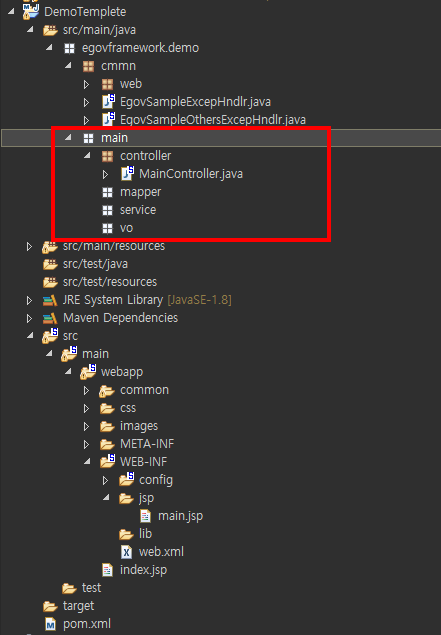Select the webapp folder label
The width and height of the screenshot is (441, 635).
(122, 372)
